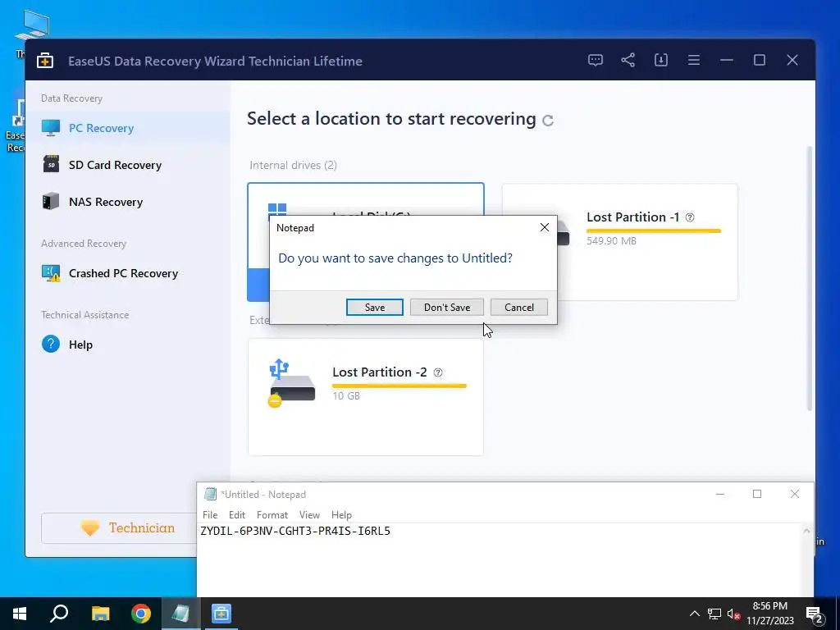Click the license key text in Notepad
The image size is (840, 630).
click(x=295, y=532)
